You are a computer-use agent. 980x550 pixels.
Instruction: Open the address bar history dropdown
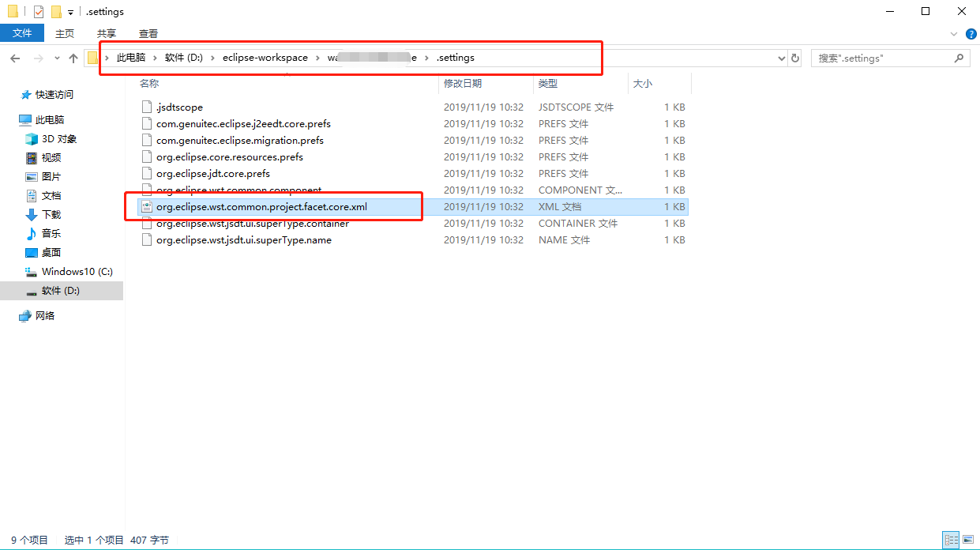781,58
